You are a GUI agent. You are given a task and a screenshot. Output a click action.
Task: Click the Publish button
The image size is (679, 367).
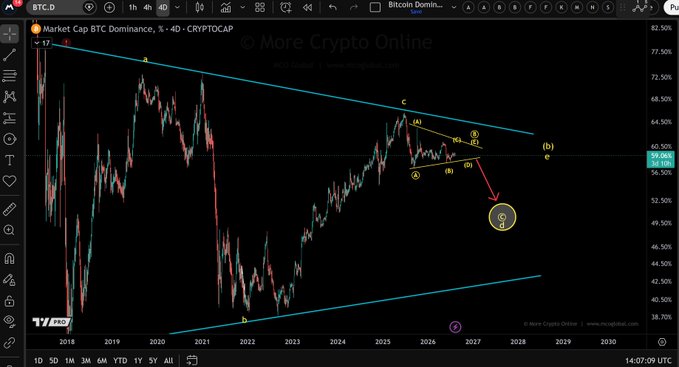pos(673,7)
